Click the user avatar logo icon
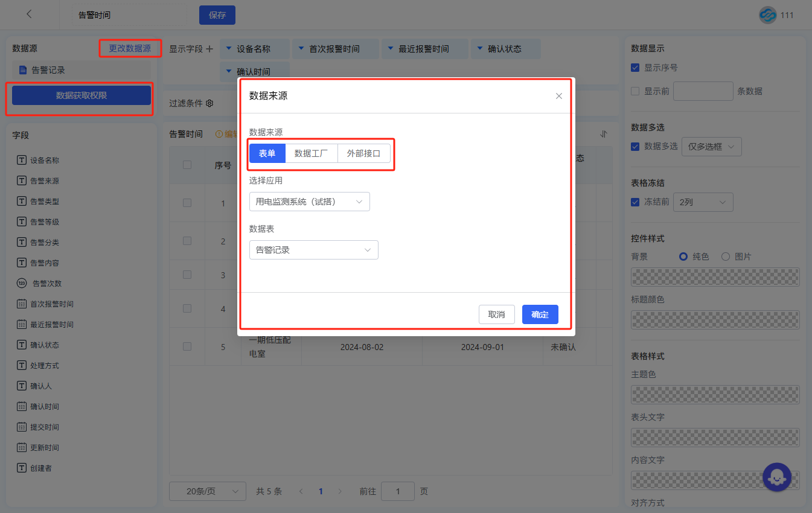 [x=767, y=15]
